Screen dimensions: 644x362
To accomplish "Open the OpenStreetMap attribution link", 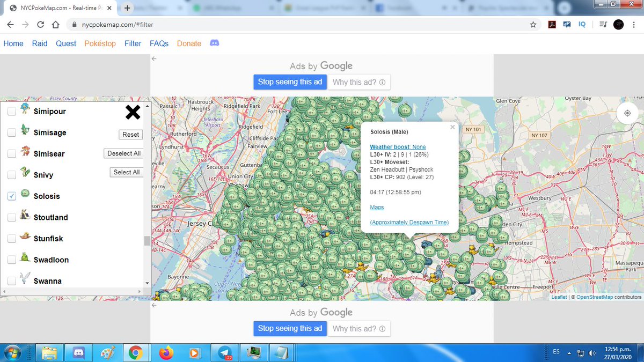I will coord(595,297).
